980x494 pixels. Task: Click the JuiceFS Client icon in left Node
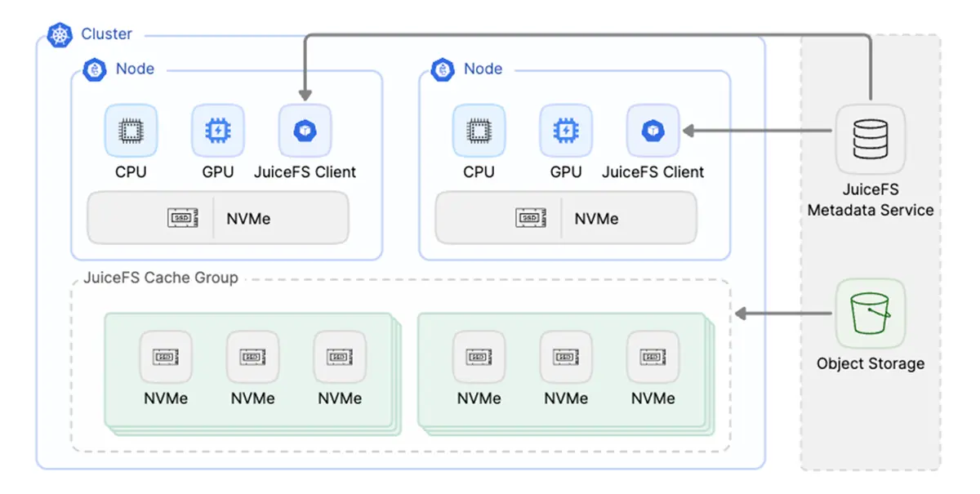coord(305,131)
